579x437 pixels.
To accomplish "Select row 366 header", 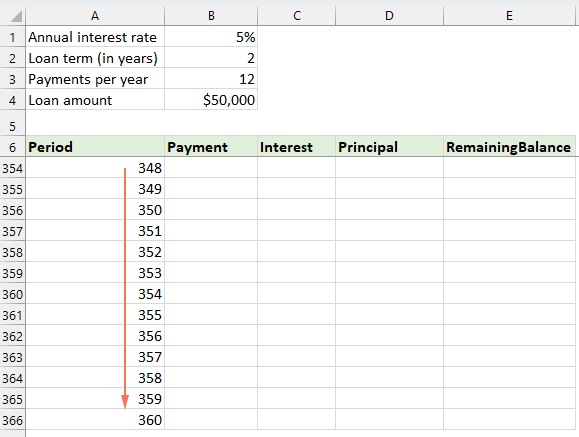I will (x=13, y=420).
